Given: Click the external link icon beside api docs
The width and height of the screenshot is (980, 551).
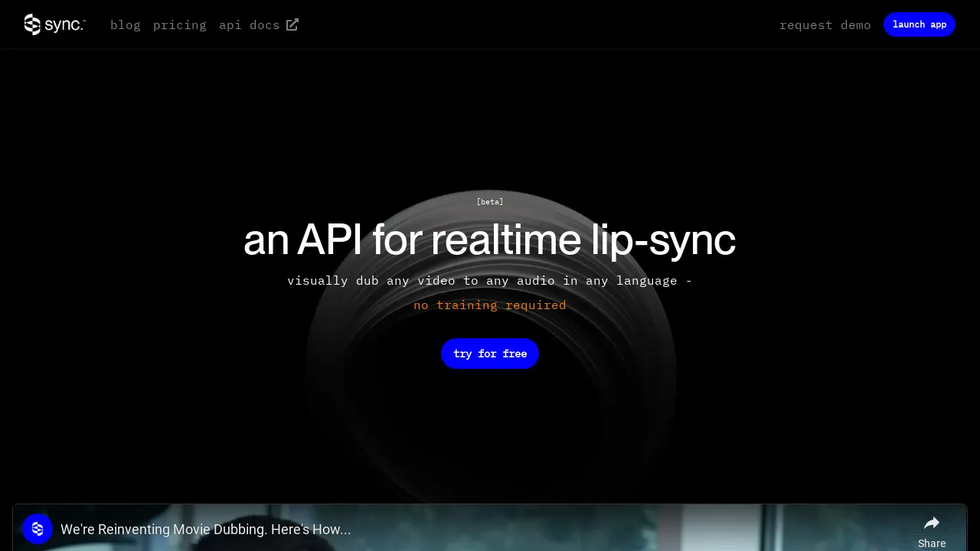Looking at the screenshot, I should pyautogui.click(x=292, y=24).
